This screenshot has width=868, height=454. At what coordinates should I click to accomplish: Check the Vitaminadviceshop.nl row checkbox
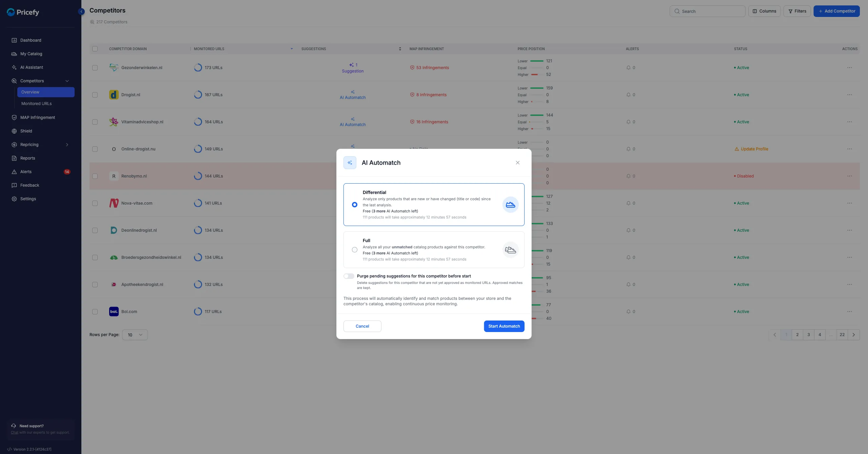click(95, 122)
